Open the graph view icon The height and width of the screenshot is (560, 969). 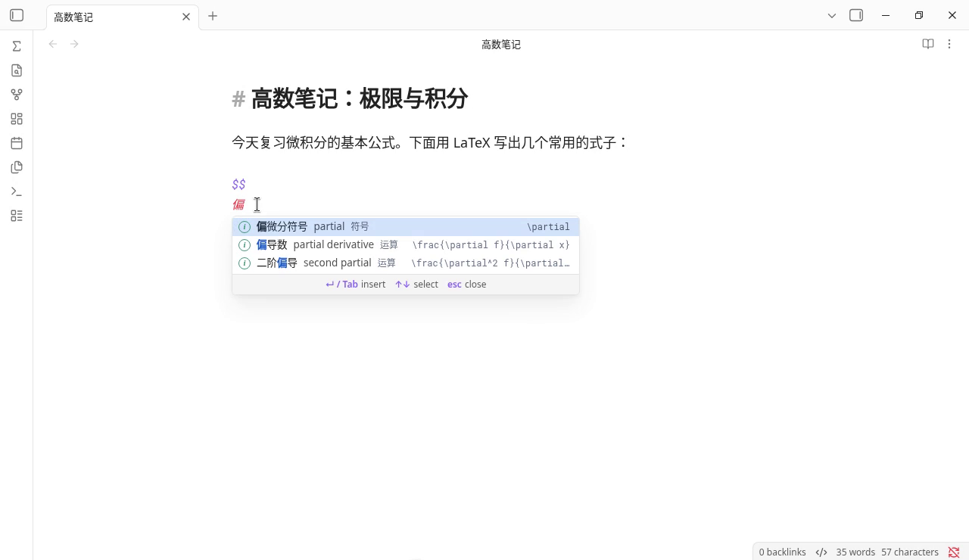(x=17, y=95)
